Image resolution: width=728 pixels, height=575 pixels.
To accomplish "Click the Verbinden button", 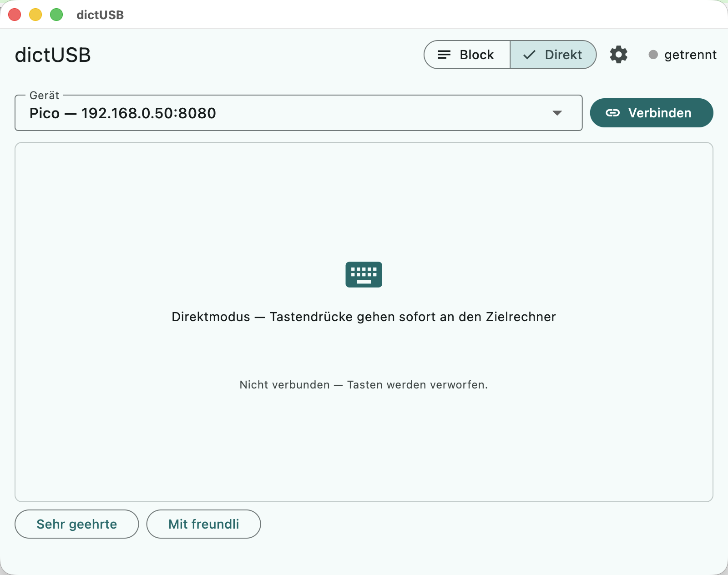I will [x=652, y=113].
